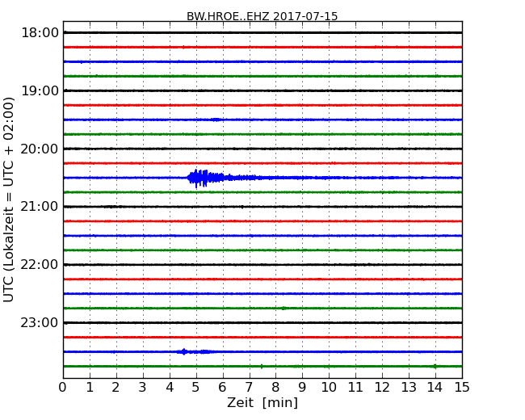The height and width of the screenshot is (420, 525).
Task: Click the x-axis tick label 13
Action: [x=409, y=387]
